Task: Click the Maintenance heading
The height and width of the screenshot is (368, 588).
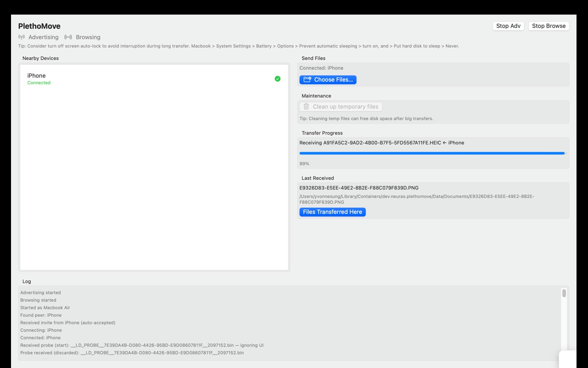Action: pyautogui.click(x=317, y=96)
